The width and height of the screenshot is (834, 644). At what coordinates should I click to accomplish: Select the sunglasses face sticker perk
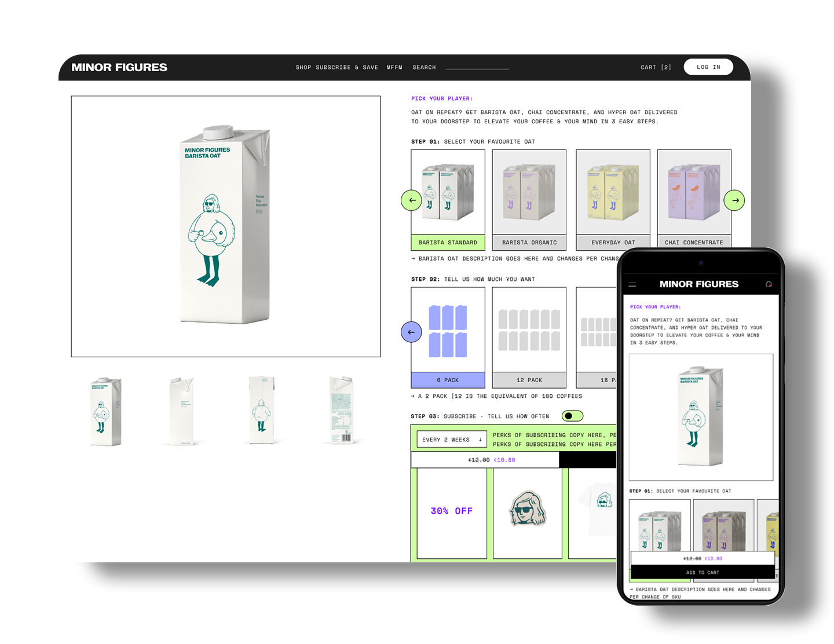[x=527, y=511]
